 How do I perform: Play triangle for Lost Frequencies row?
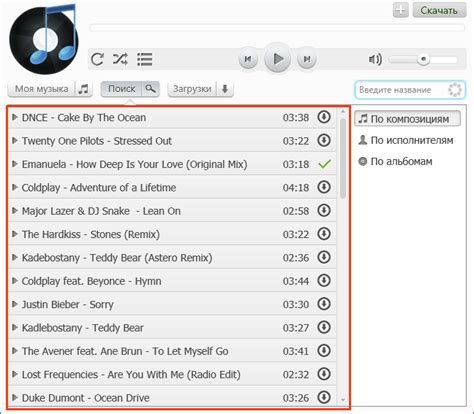click(x=15, y=374)
